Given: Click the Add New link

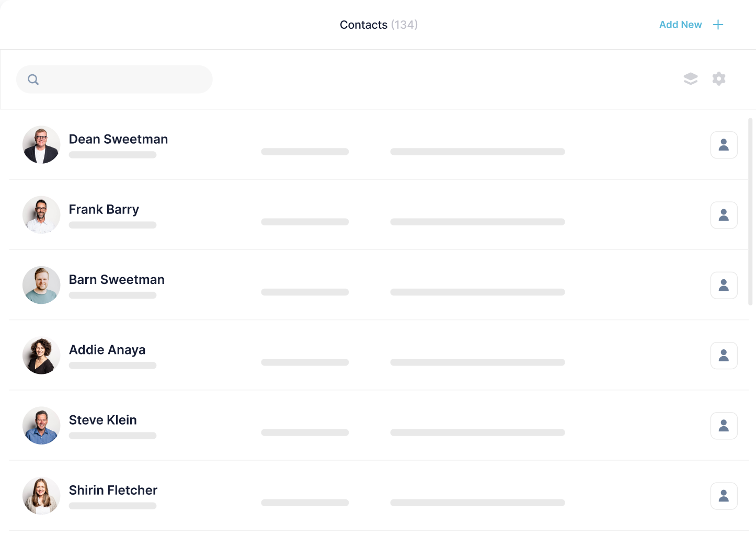Looking at the screenshot, I should pyautogui.click(x=680, y=25).
